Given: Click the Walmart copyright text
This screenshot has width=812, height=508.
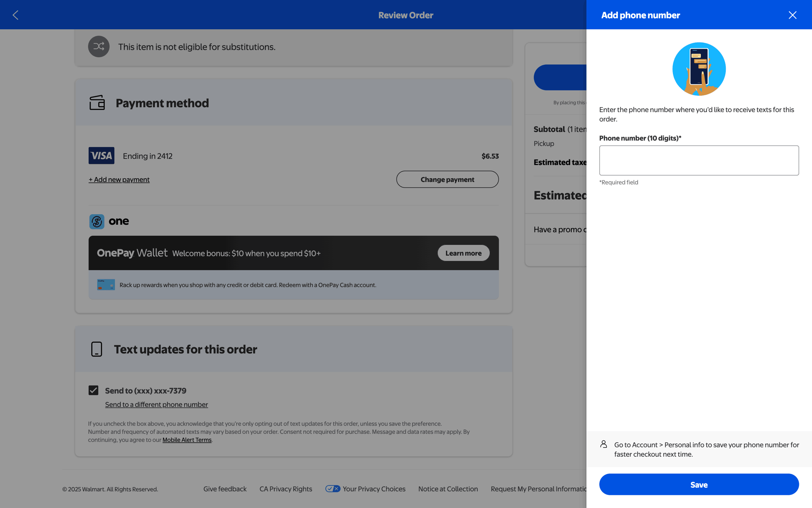Looking at the screenshot, I should pos(110,489).
